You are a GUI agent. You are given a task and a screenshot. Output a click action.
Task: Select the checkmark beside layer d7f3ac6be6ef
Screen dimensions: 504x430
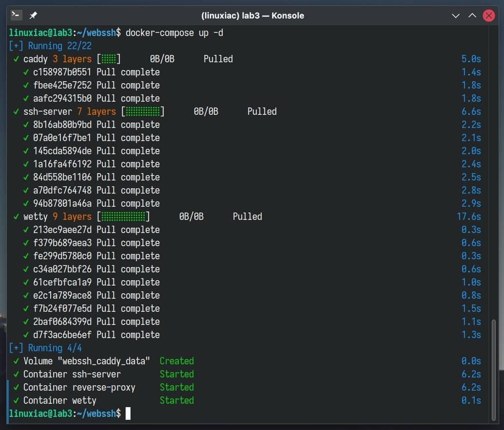click(25, 335)
